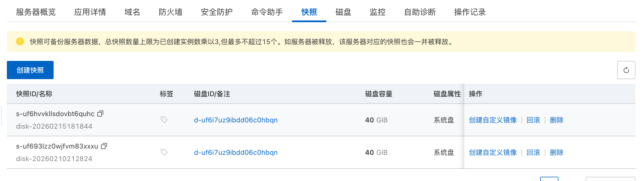Go to the 服务器概览 tab
This screenshot has height=181, width=644.
tap(36, 12)
